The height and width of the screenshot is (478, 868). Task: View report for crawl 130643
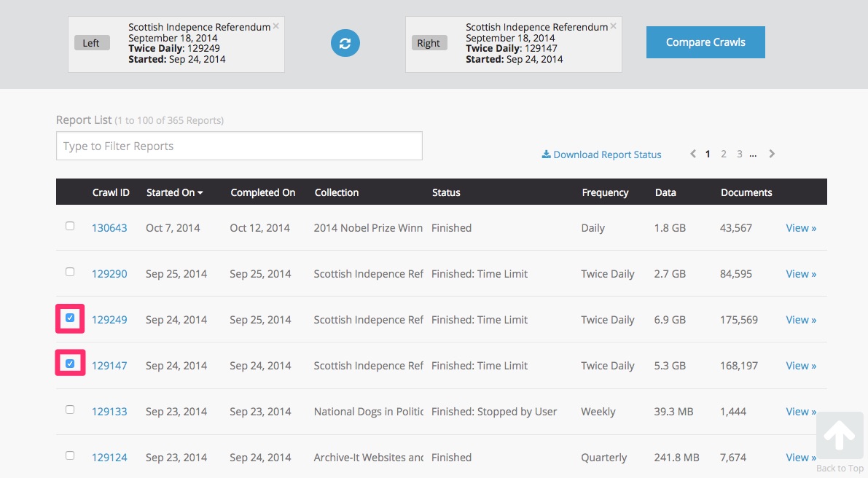point(800,228)
